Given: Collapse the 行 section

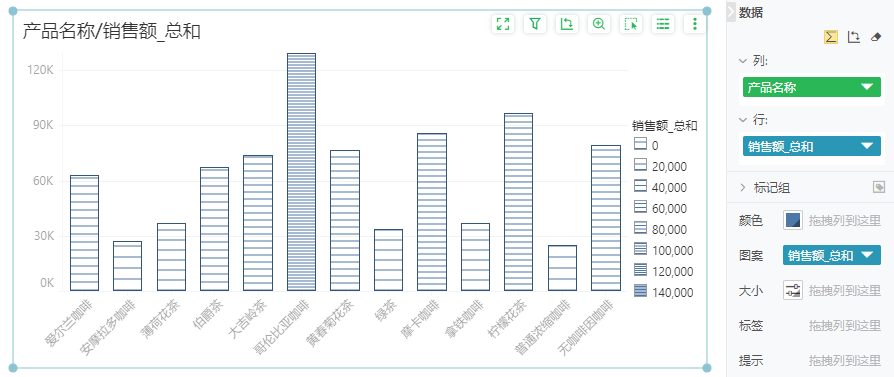Looking at the screenshot, I should (x=742, y=120).
